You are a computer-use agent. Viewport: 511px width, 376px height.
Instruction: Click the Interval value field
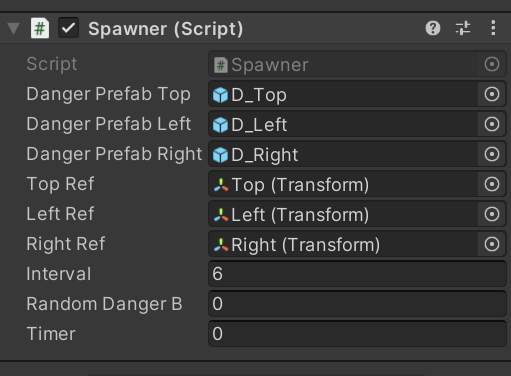(x=357, y=274)
